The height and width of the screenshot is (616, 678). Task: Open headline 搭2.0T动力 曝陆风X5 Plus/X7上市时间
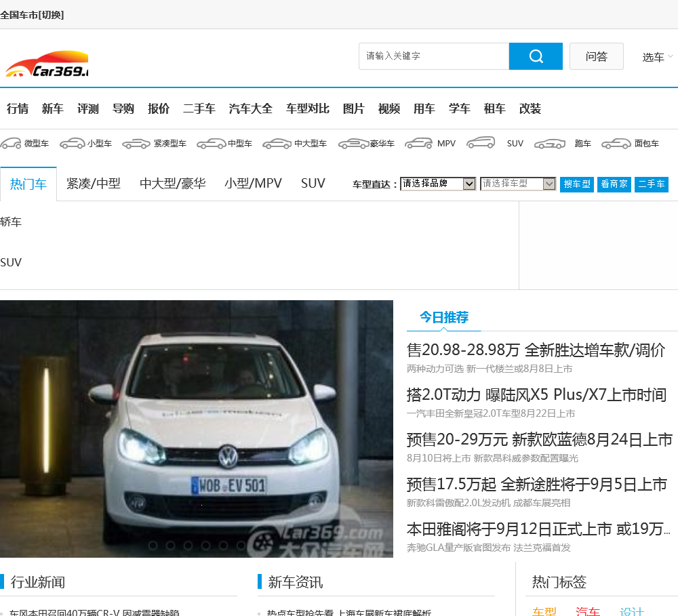pos(536,394)
